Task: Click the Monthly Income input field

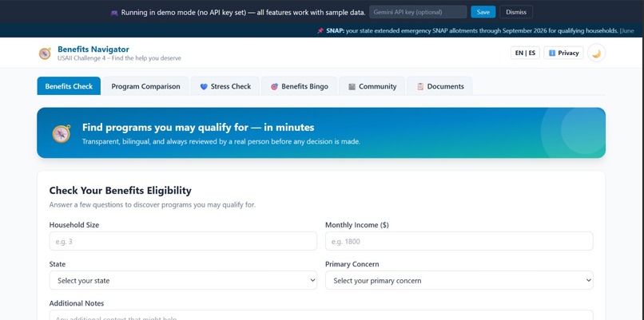Action: [x=459, y=241]
